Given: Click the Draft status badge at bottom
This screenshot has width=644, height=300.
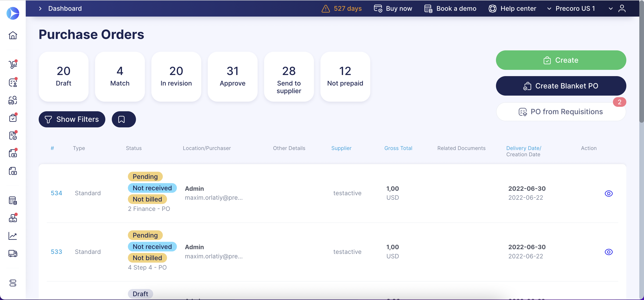Looking at the screenshot, I should coord(140,294).
